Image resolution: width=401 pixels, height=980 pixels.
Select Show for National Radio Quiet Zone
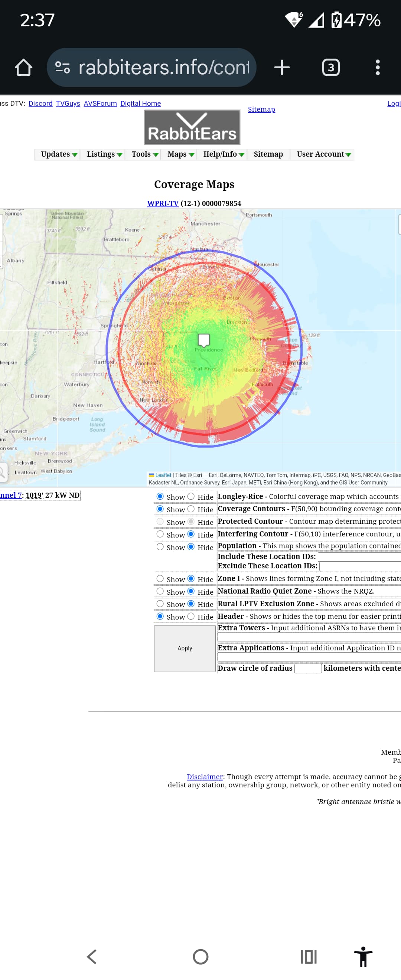click(160, 591)
